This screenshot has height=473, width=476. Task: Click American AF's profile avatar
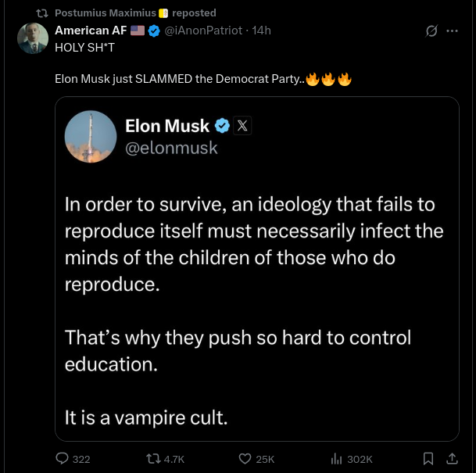point(33,38)
